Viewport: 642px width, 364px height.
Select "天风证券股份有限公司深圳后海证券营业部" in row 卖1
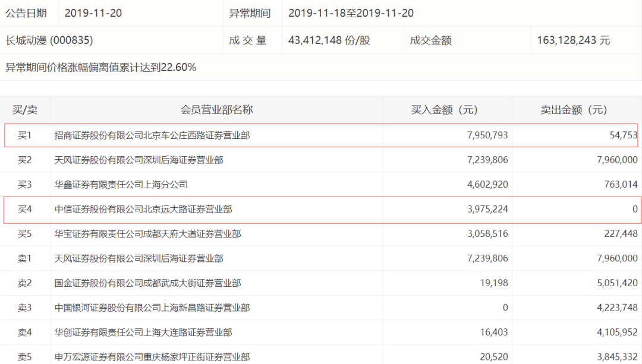(139, 258)
